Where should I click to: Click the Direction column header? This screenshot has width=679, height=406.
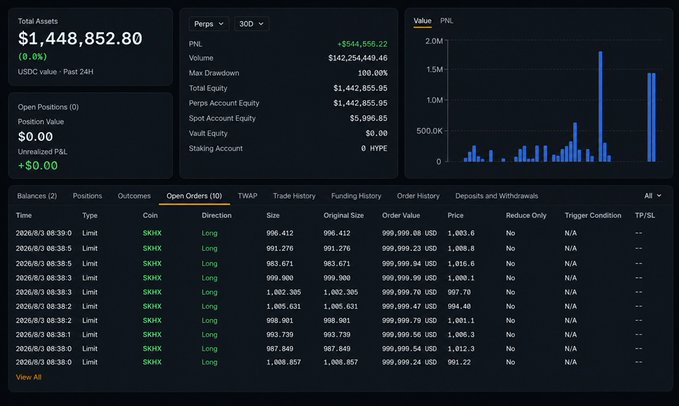point(217,215)
